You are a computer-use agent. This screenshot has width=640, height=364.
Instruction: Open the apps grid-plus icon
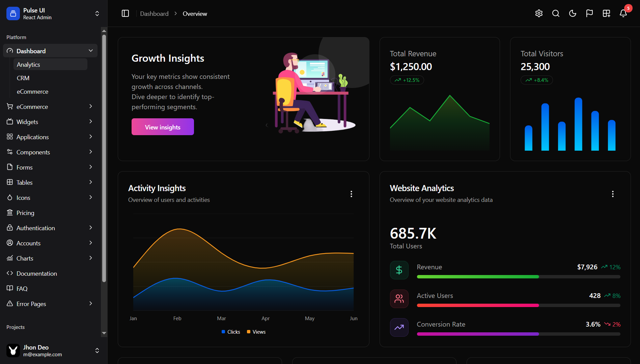click(x=606, y=13)
